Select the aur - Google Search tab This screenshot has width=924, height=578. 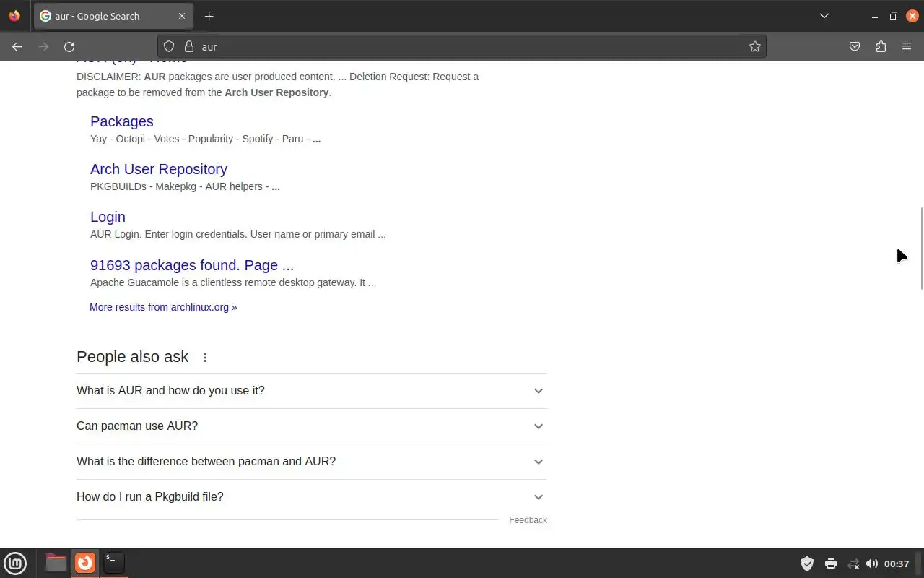pyautogui.click(x=113, y=16)
